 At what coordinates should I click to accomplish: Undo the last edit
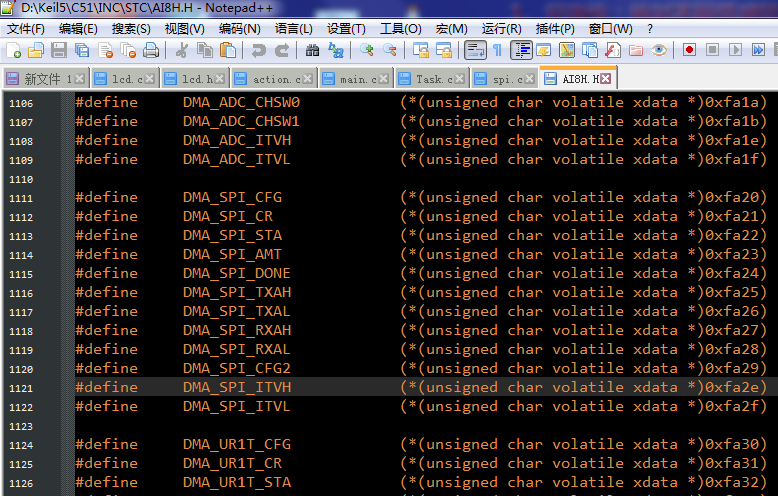pyautogui.click(x=259, y=51)
